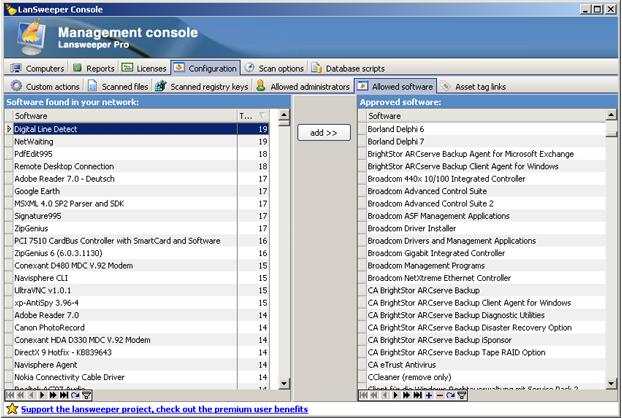Select Broadcom Advanced Control Suite 2
The height and width of the screenshot is (418, 622).
coord(486,203)
